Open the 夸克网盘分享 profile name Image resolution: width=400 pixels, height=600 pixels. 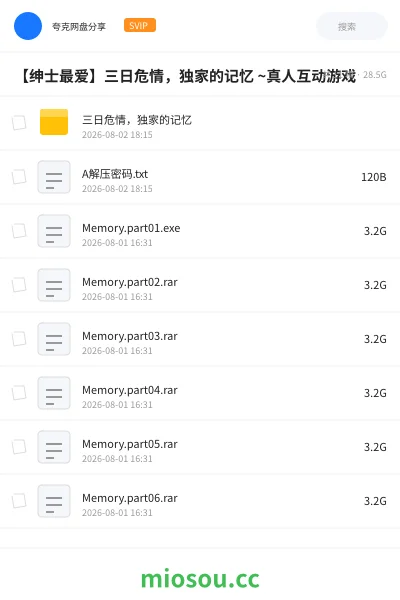click(79, 26)
